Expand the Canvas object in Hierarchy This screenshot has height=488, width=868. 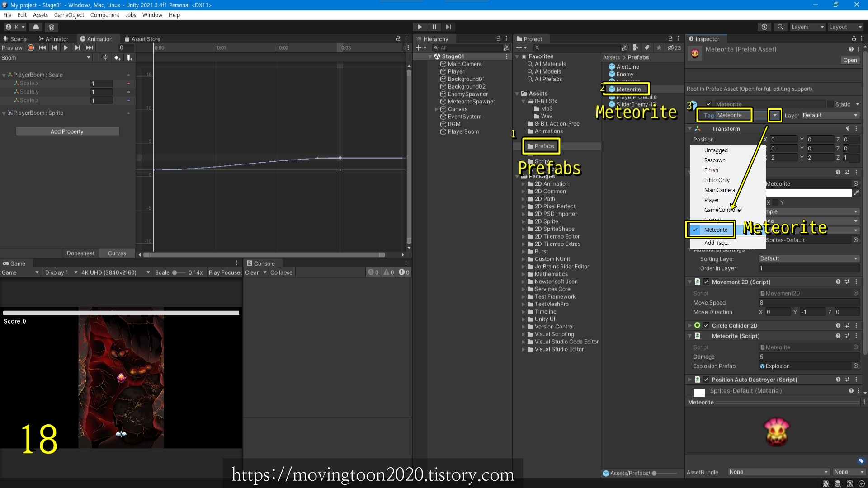pos(437,109)
